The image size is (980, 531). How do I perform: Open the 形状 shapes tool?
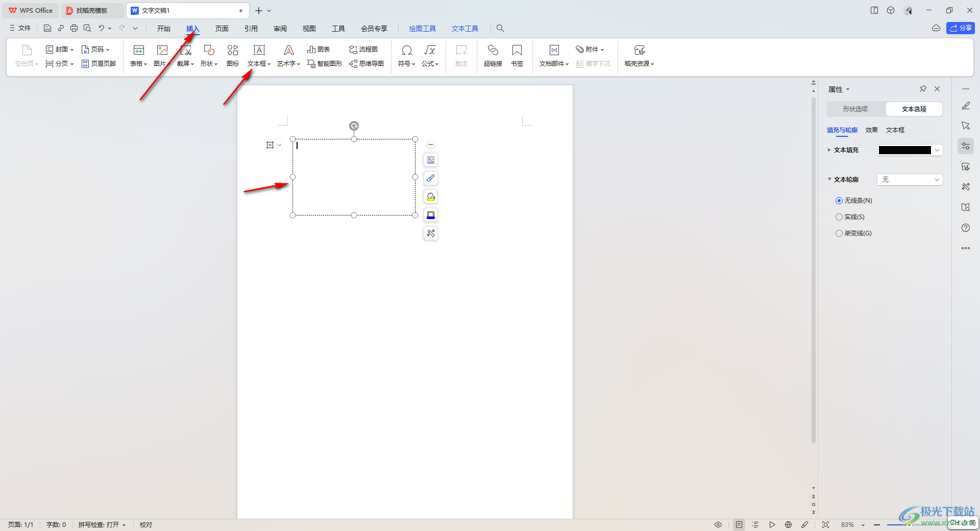pyautogui.click(x=209, y=56)
